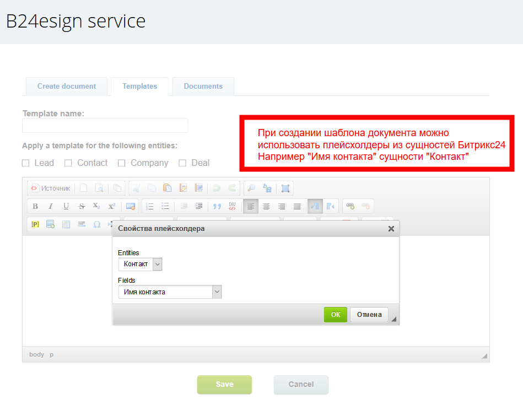Screen dimensions: 523x420
Task: Check the Contact checkbox
Action: pos(68,163)
